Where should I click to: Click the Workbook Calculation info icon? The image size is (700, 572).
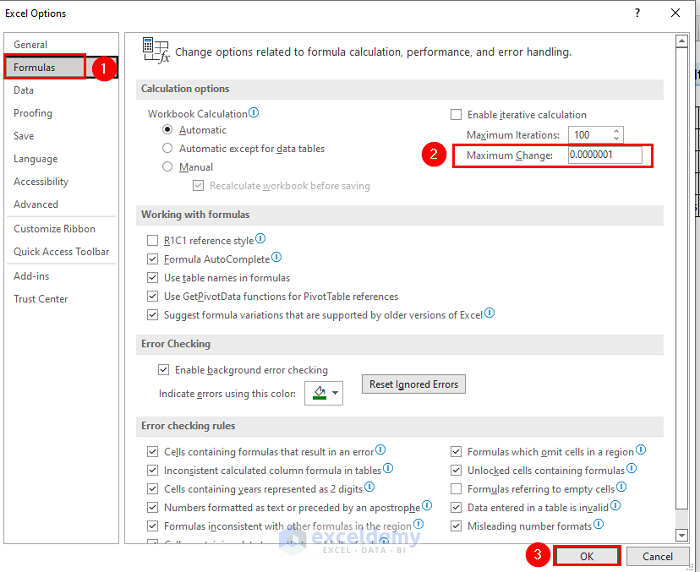tap(254, 113)
